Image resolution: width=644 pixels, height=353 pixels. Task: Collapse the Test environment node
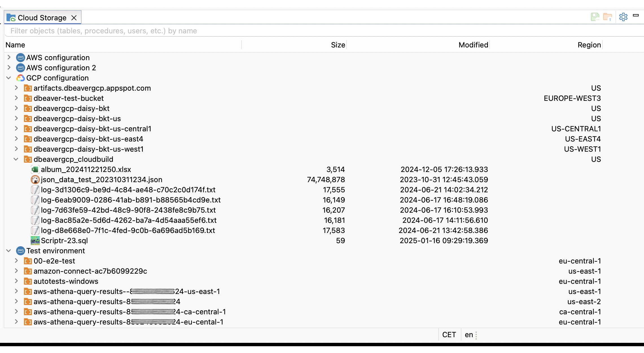9,251
